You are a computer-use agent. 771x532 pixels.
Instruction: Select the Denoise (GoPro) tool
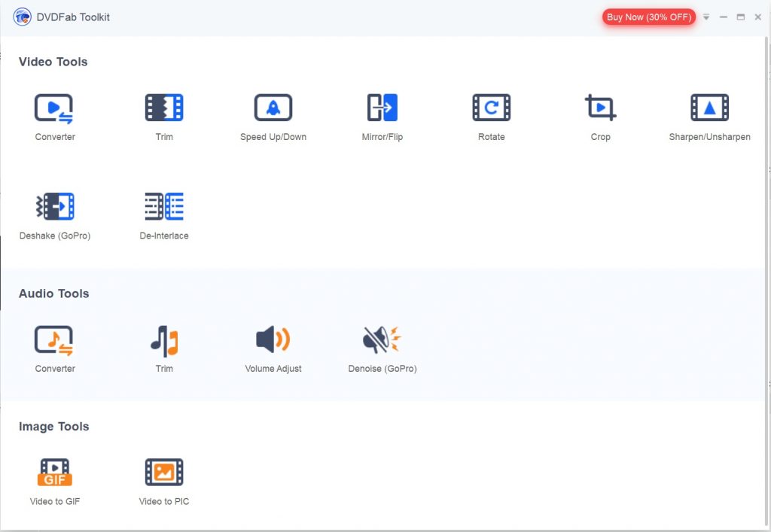(x=382, y=340)
